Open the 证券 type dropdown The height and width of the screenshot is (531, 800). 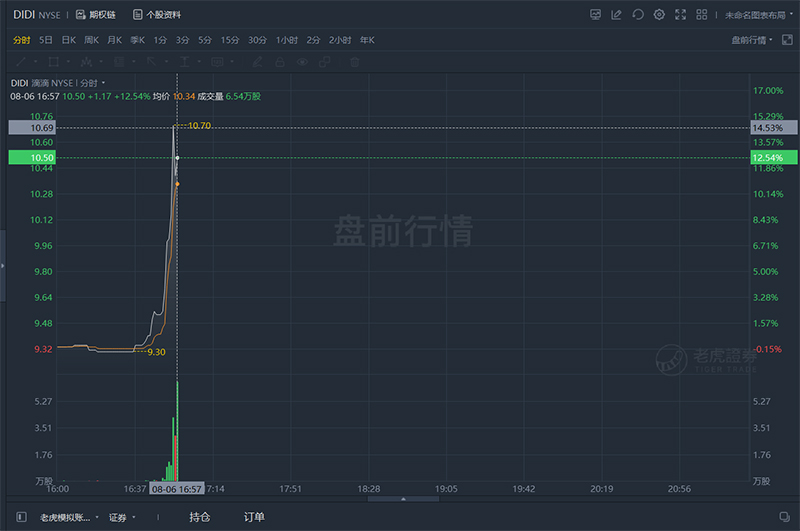point(122,518)
